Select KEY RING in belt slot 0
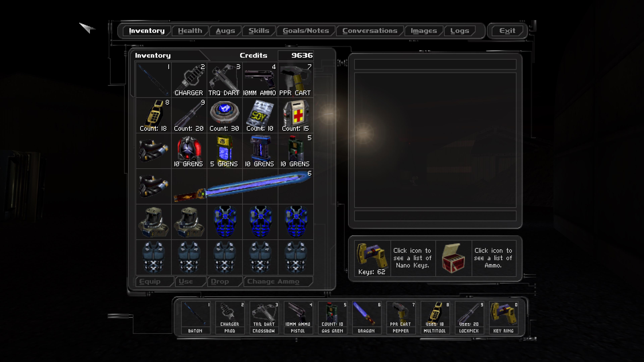The image size is (644, 362). pyautogui.click(x=503, y=318)
